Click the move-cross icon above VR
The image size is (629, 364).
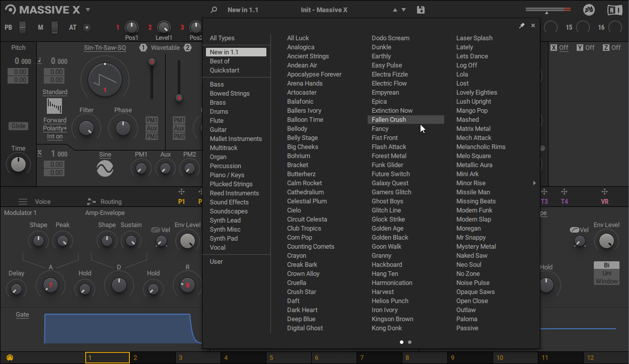coord(605,192)
